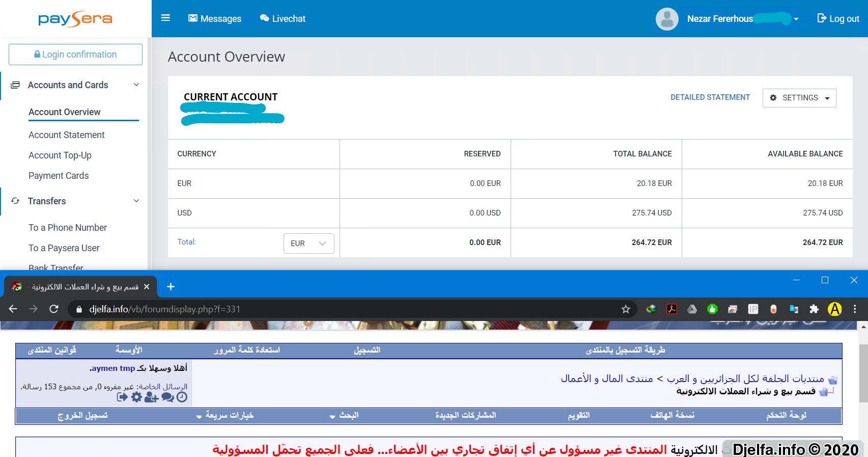The image size is (868, 457).
Task: Go back in the djelfa browser window
Action: click(13, 309)
